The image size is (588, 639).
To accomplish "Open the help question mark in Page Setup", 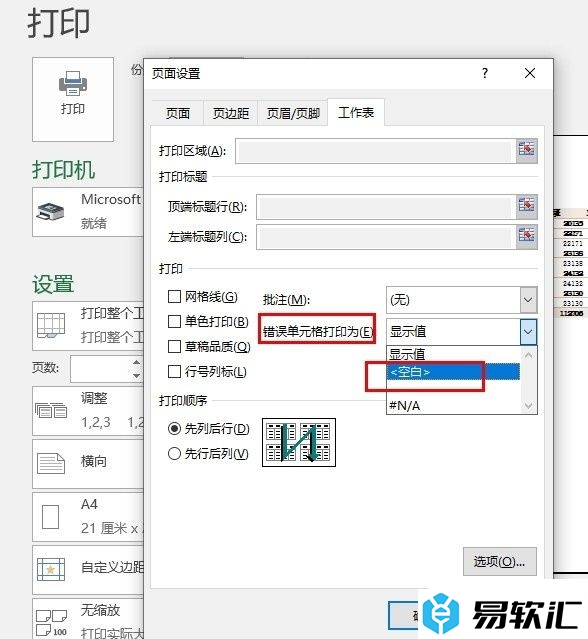I will click(484, 73).
